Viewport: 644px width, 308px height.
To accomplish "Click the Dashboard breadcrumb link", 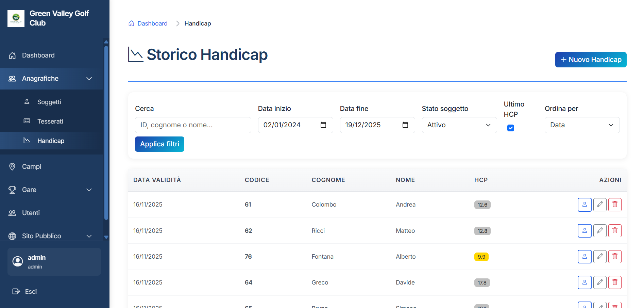I will click(x=152, y=23).
